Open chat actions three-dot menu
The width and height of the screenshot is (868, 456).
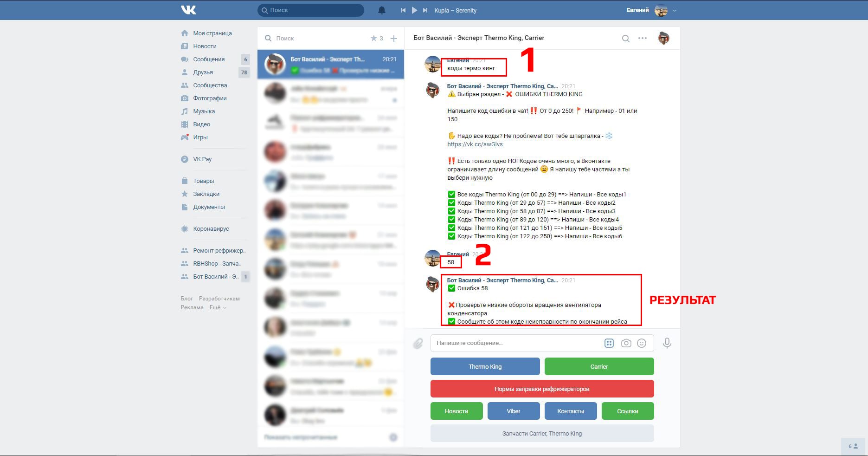[643, 38]
